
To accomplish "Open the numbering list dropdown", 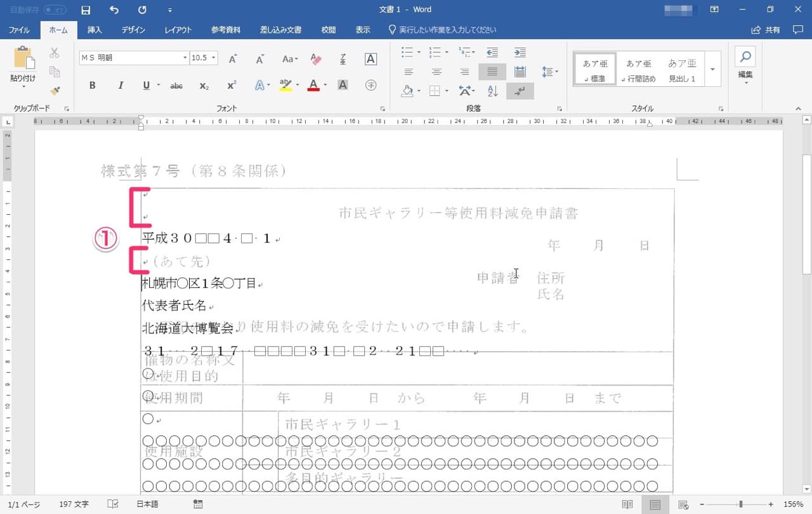I will click(447, 53).
